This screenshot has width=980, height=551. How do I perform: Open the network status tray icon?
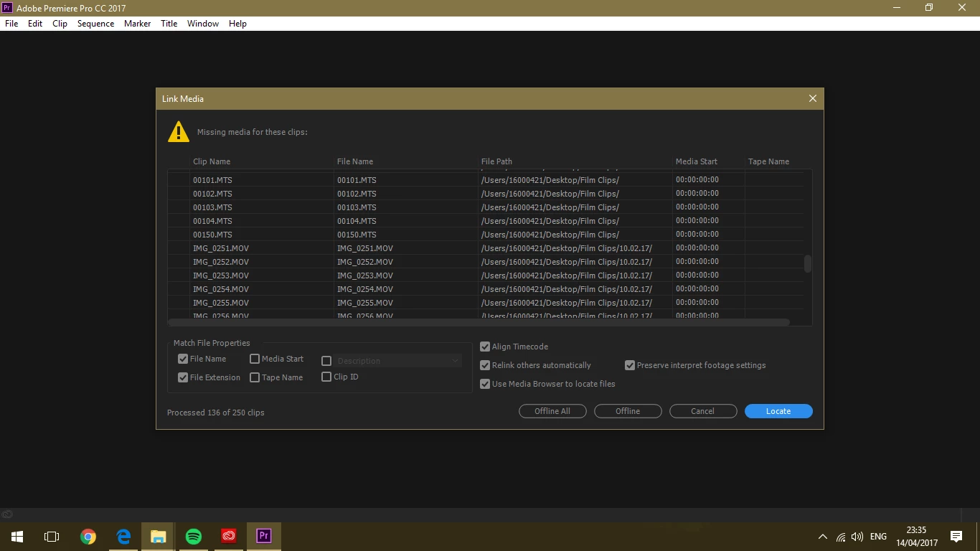coord(841,537)
